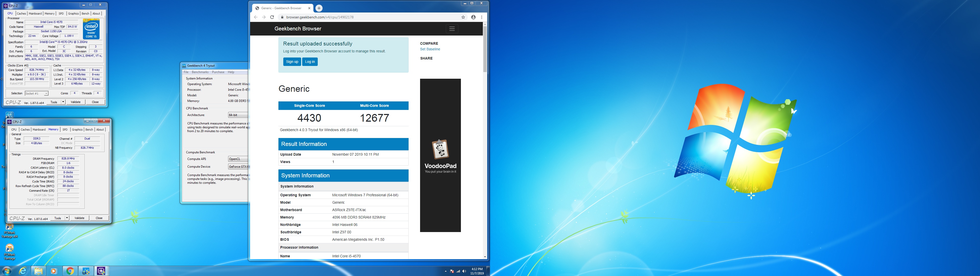Click Tools button in top CPU-Z window
The image size is (980, 276).
(x=54, y=102)
